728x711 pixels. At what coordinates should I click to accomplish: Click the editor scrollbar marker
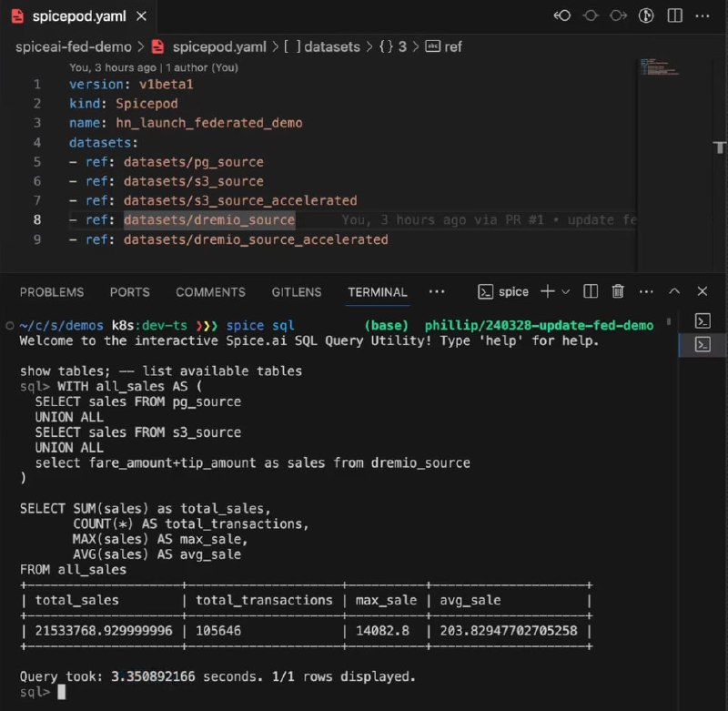[x=720, y=147]
